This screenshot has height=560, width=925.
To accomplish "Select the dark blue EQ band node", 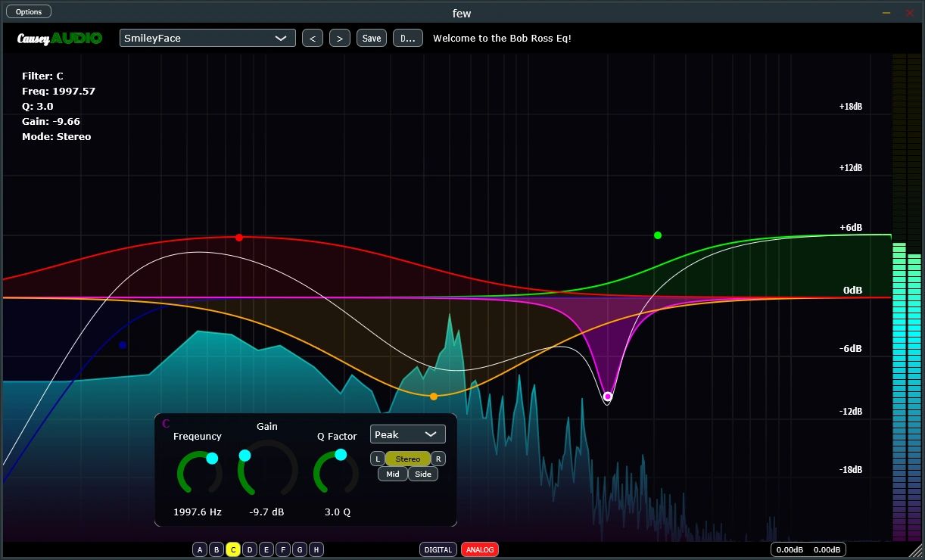I will click(x=123, y=345).
